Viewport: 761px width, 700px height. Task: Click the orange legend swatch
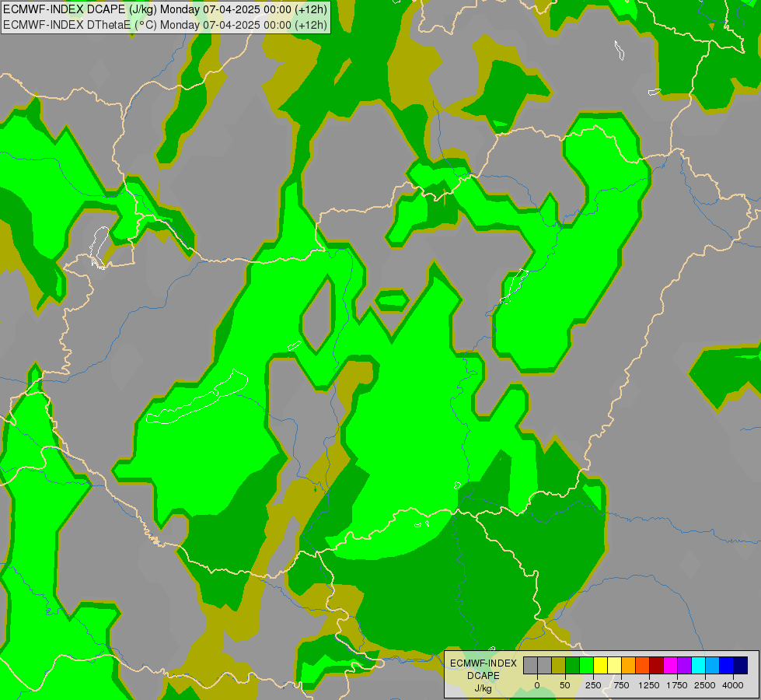coord(629,666)
